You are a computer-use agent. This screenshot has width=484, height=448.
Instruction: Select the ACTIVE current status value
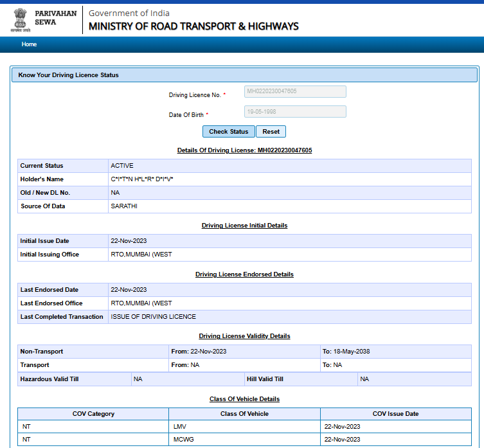[122, 166]
